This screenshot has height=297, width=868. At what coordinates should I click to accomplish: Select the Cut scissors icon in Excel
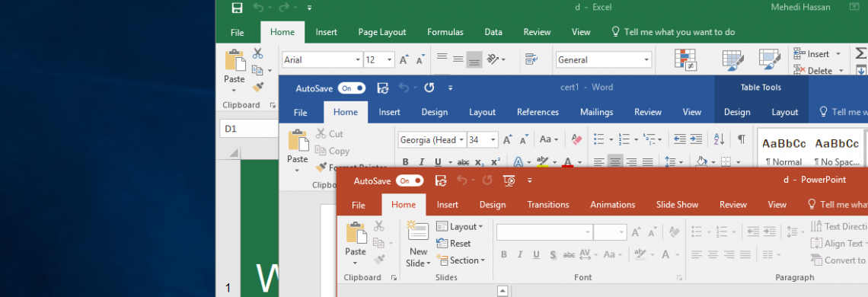click(257, 53)
